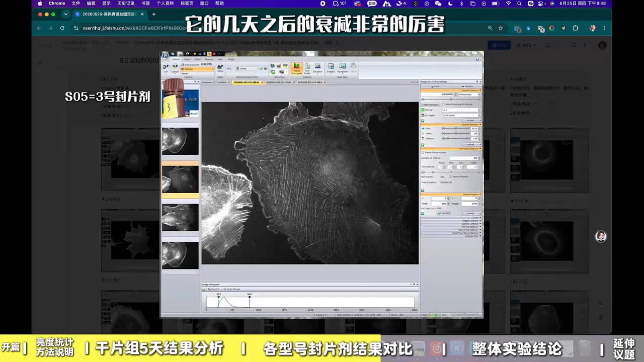Toggle the Image Histogram ribbon button
Image resolution: width=644 pixels, height=362 pixels.
(296, 68)
